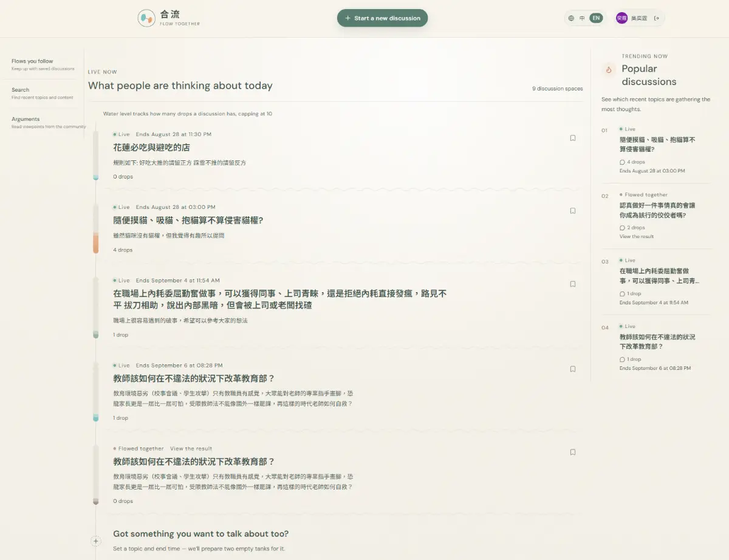Click water tank of 在職場上內耗 discussion
The height and width of the screenshot is (560, 729).
pos(95,307)
